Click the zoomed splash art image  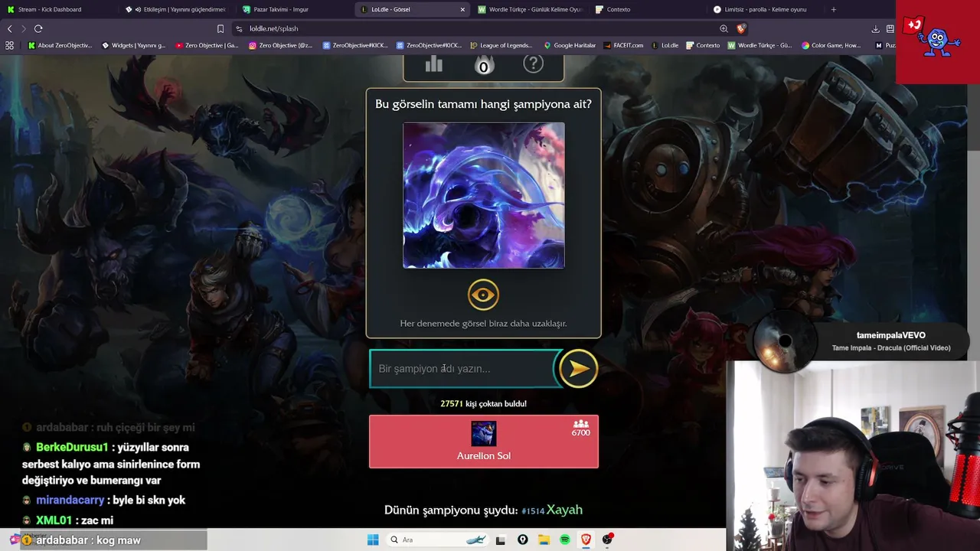coord(484,195)
